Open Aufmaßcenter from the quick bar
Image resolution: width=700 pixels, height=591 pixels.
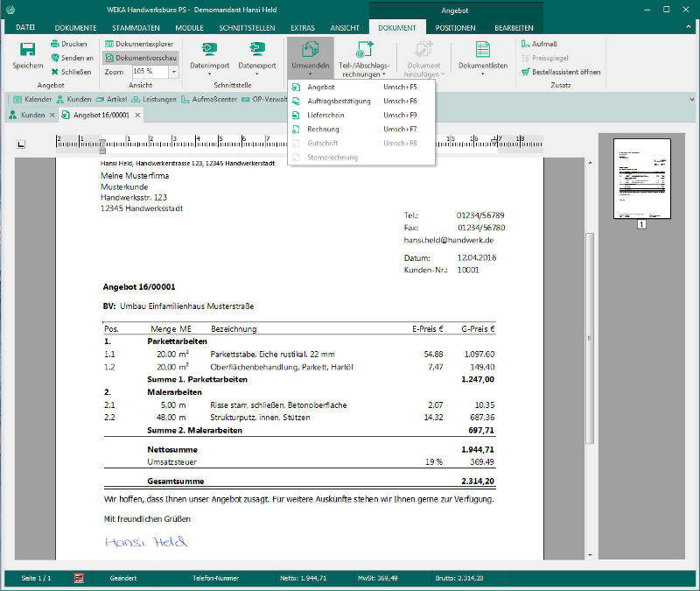click(x=209, y=99)
